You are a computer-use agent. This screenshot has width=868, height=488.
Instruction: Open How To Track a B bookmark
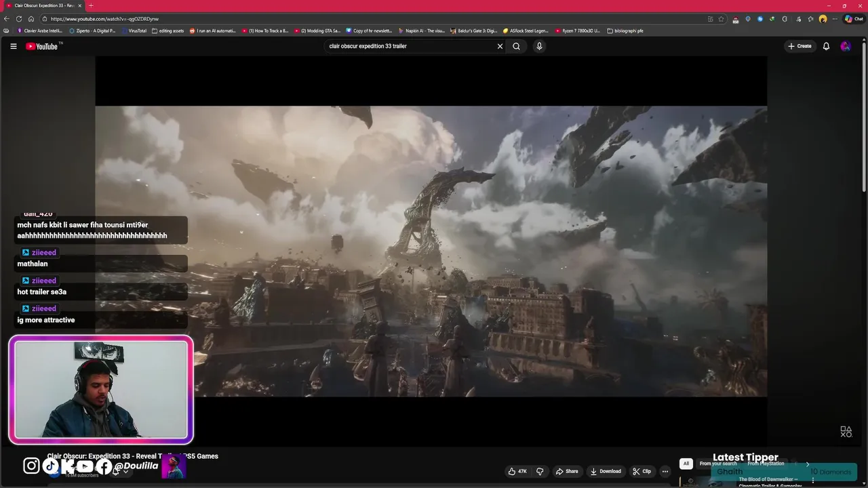pyautogui.click(x=265, y=30)
